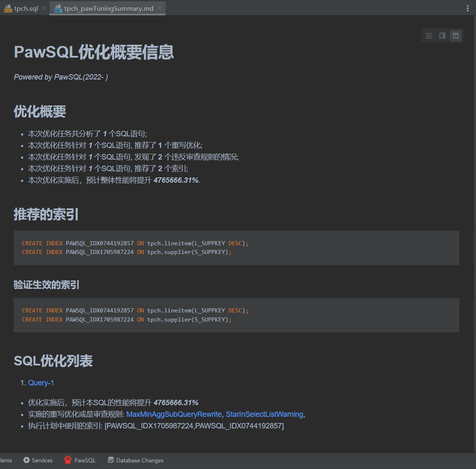Click the code block under 推荐的索引
The height and width of the screenshot is (469, 476).
coord(236,248)
